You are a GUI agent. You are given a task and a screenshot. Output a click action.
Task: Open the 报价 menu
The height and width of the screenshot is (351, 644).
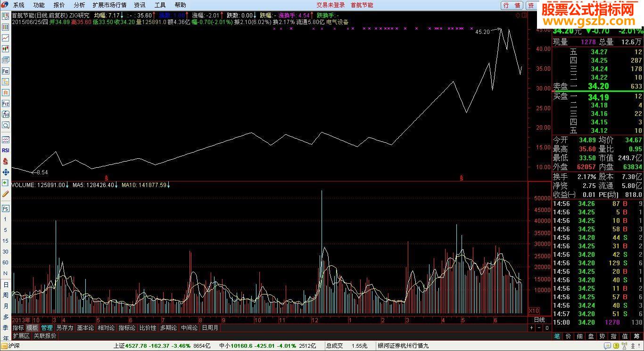59,5
